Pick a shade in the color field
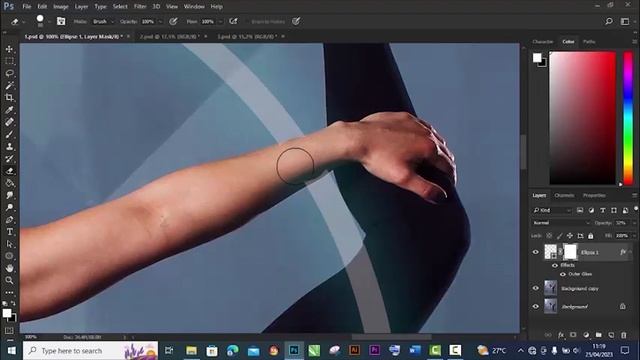640x360 pixels. (x=582, y=118)
